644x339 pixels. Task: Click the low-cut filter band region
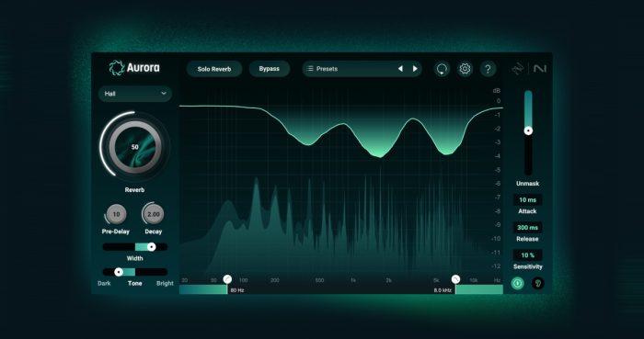pyautogui.click(x=203, y=289)
